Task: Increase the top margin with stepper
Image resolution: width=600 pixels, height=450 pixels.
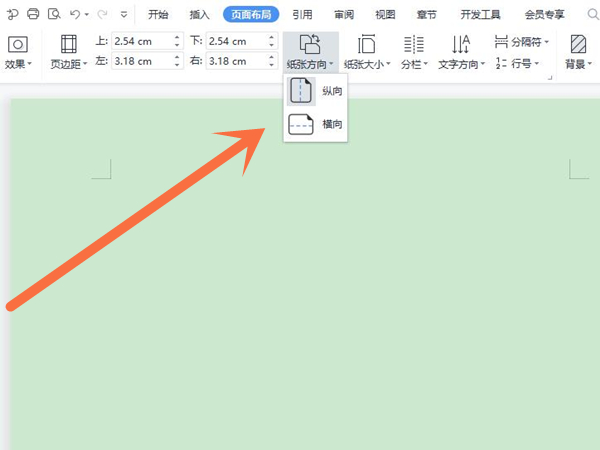Action: [177, 37]
